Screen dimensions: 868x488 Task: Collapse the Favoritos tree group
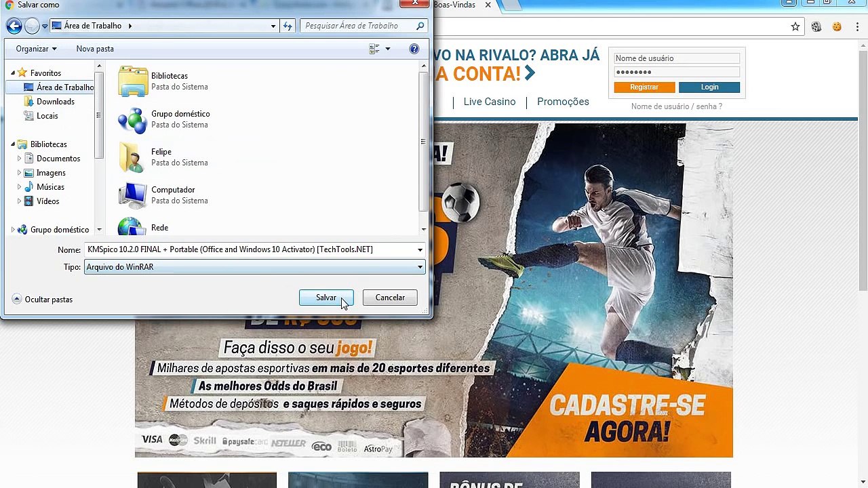point(12,73)
